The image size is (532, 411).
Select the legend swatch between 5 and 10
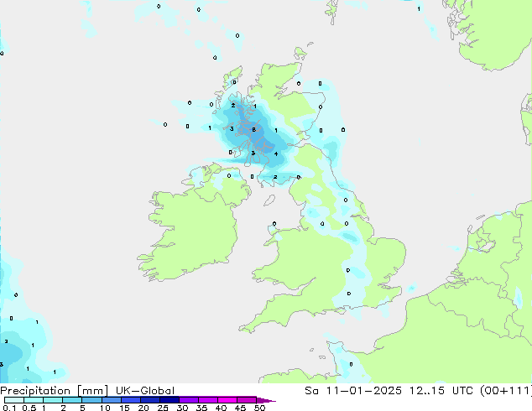point(91,400)
